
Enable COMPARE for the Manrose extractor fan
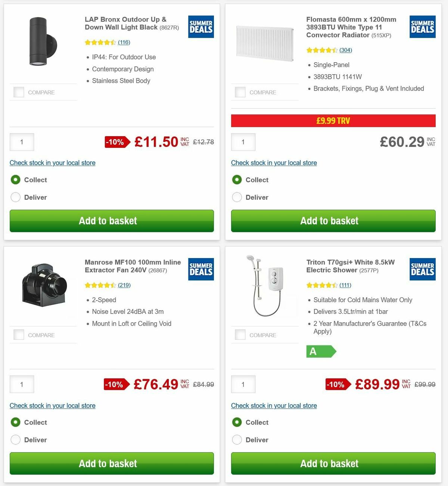point(19,335)
